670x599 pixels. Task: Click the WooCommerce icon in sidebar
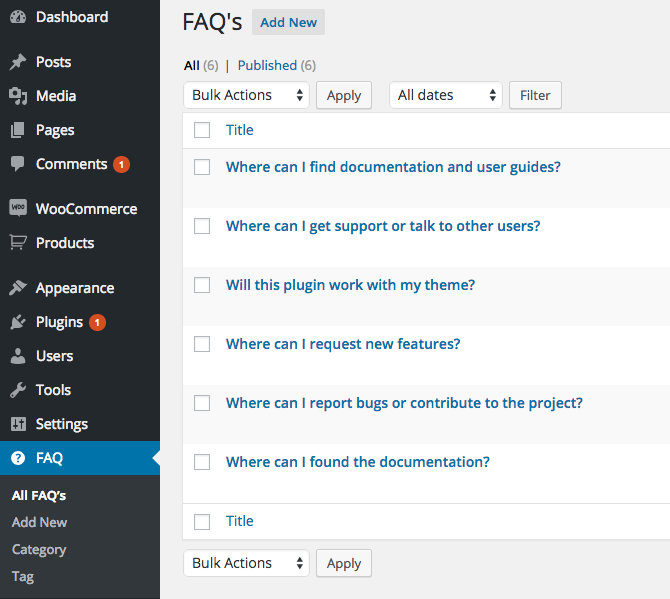click(18, 209)
